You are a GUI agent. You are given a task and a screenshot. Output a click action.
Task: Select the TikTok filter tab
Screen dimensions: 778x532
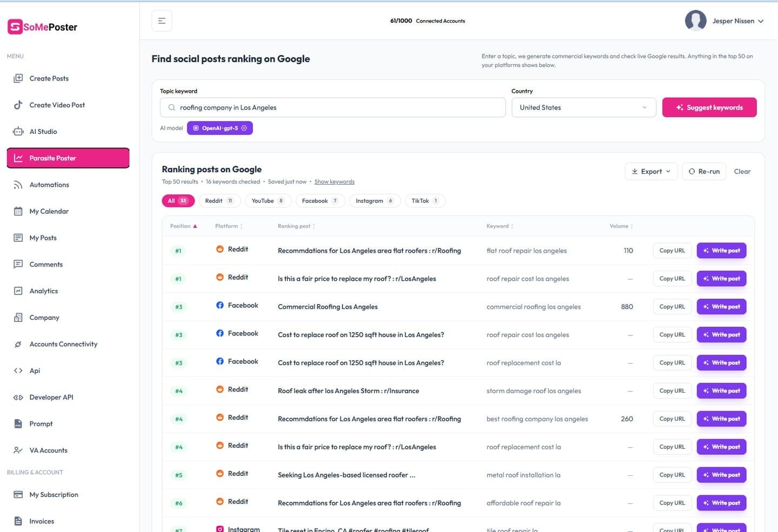[425, 201]
